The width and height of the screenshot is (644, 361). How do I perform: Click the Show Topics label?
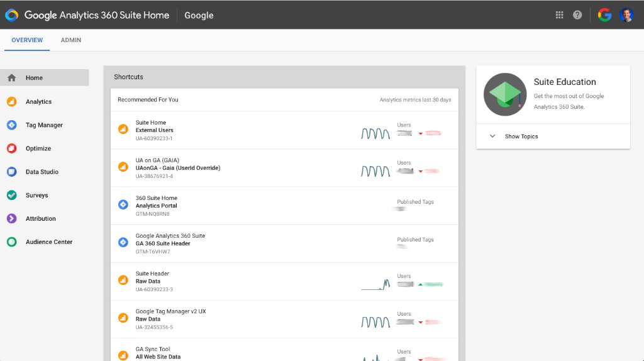coord(521,136)
